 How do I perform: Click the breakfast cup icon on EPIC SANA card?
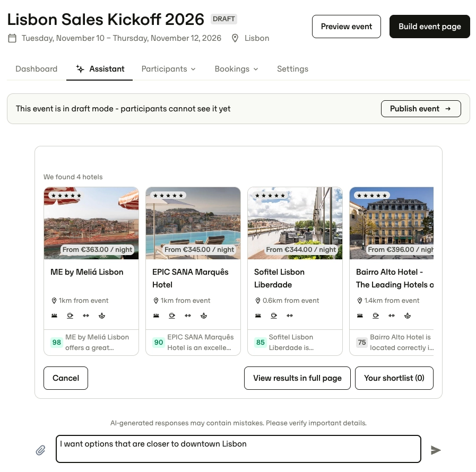[x=172, y=316]
